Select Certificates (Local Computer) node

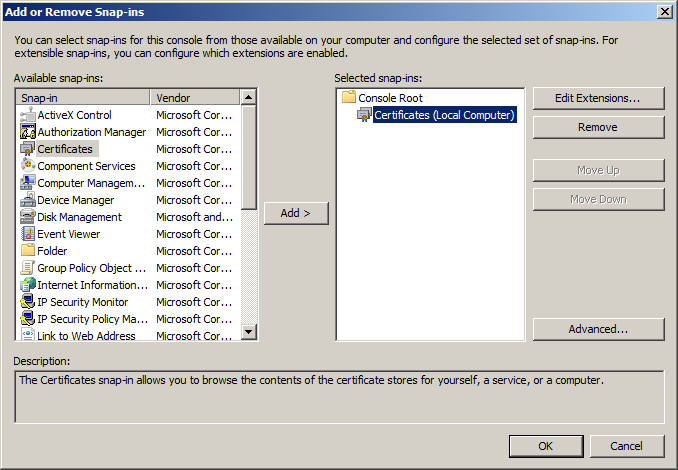pyautogui.click(x=444, y=115)
